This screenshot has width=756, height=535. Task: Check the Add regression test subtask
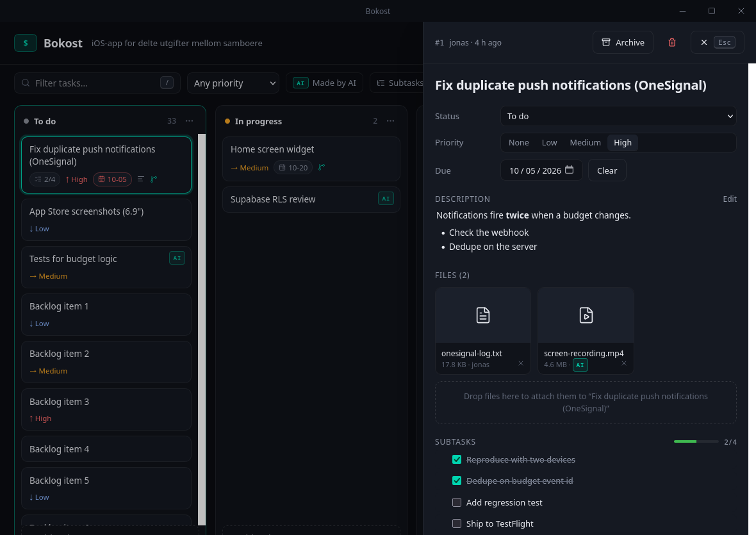pyautogui.click(x=457, y=502)
